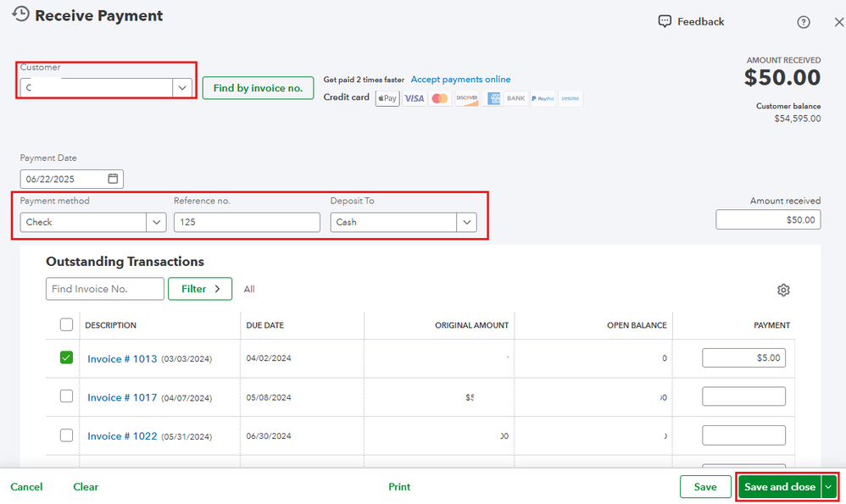
Task: Expand the Customer dropdown
Action: click(x=182, y=87)
